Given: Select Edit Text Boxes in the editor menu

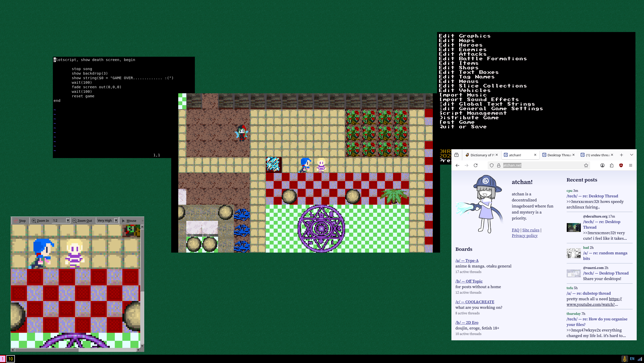Looking at the screenshot, I should (x=469, y=72).
